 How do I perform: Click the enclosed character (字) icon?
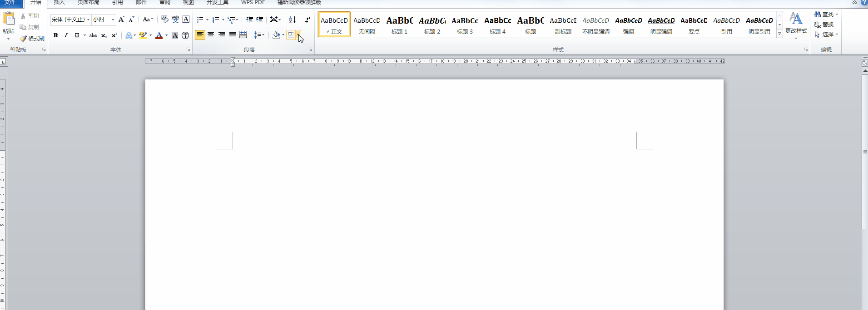point(185,35)
